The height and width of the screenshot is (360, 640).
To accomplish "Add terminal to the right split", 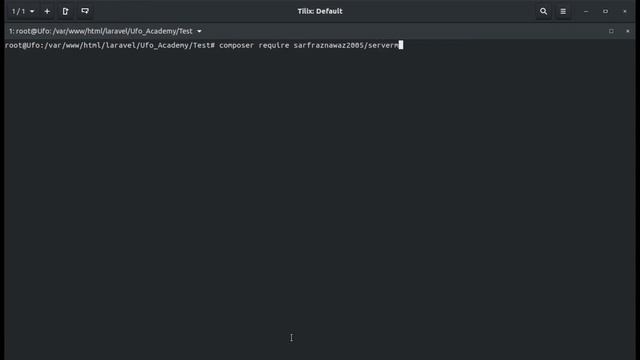I will point(65,11).
